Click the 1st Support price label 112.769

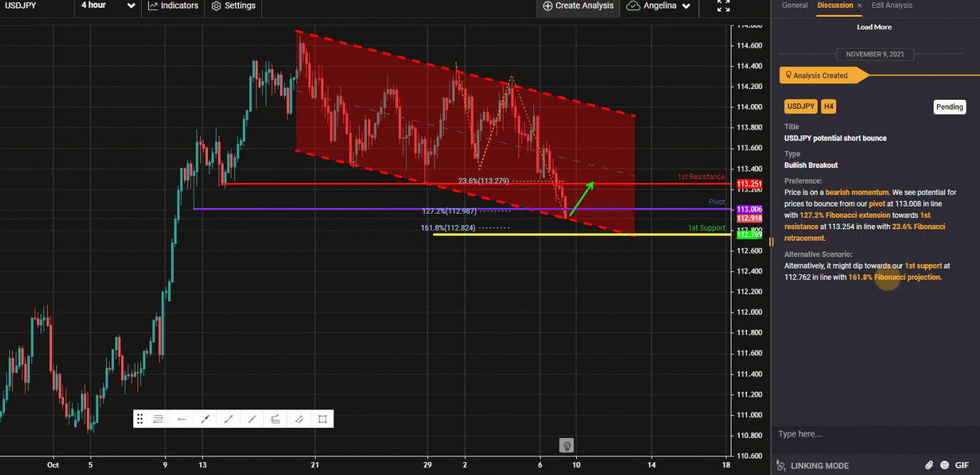(749, 234)
